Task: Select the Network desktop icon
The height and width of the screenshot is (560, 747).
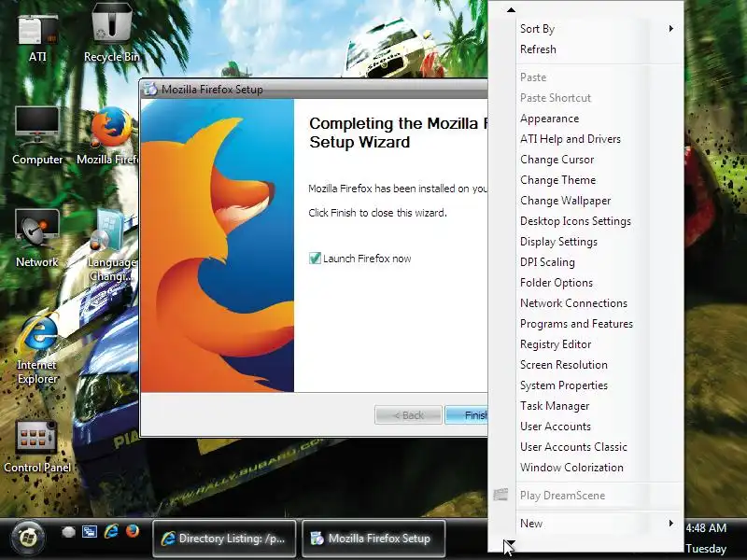Action: tap(37, 238)
